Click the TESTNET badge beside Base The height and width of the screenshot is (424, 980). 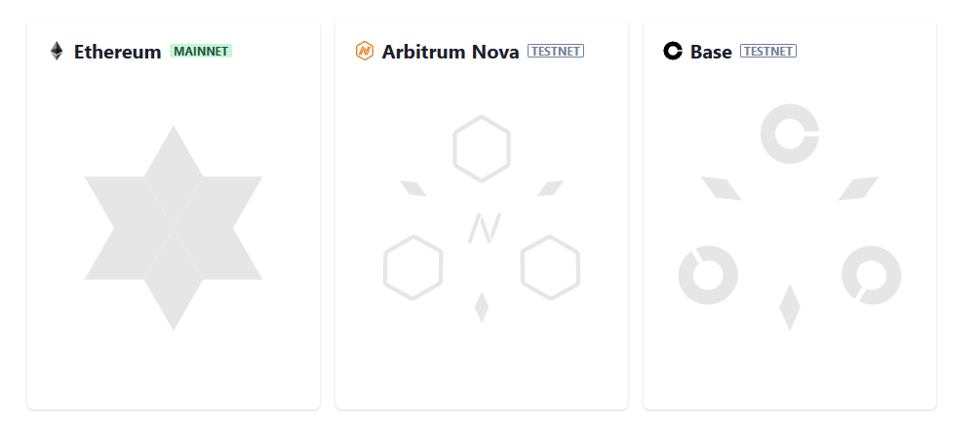768,52
